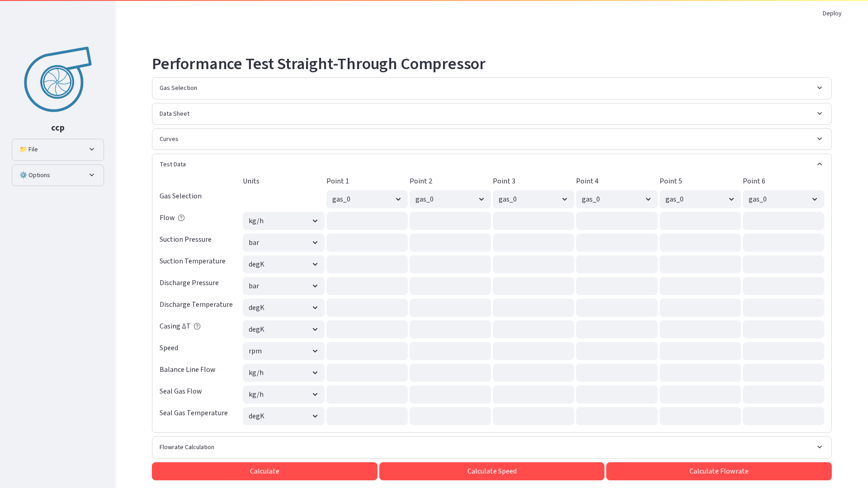The width and height of the screenshot is (868, 488).
Task: Click the Point 1 Flow input field
Action: click(367, 221)
